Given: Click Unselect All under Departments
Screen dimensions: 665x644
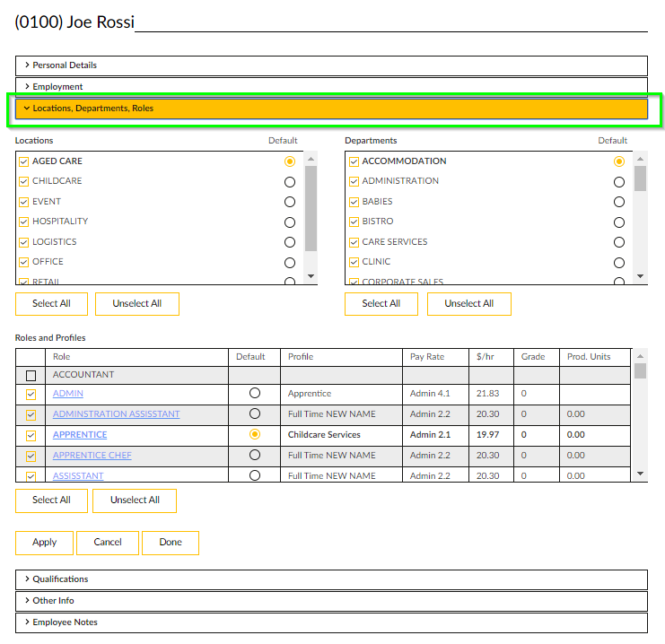Looking at the screenshot, I should [468, 304].
